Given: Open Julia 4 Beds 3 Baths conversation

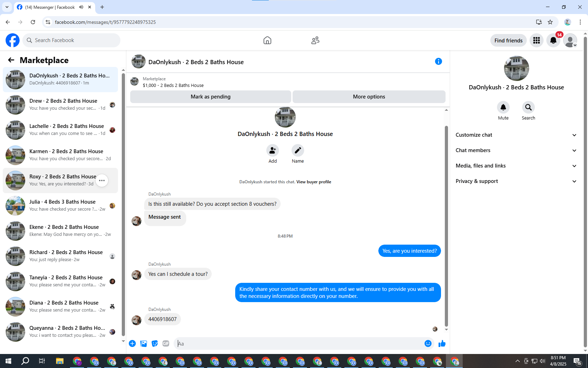Looking at the screenshot, I should [60, 206].
